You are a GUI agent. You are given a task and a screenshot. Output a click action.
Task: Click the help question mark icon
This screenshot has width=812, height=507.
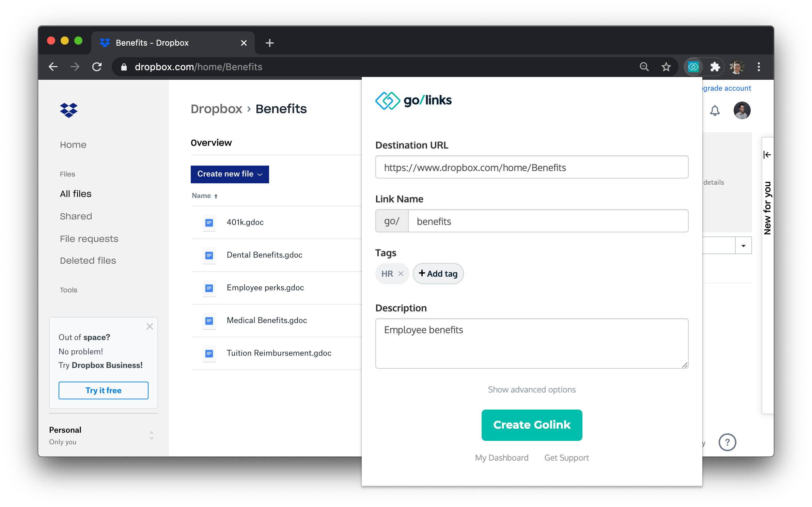(727, 442)
